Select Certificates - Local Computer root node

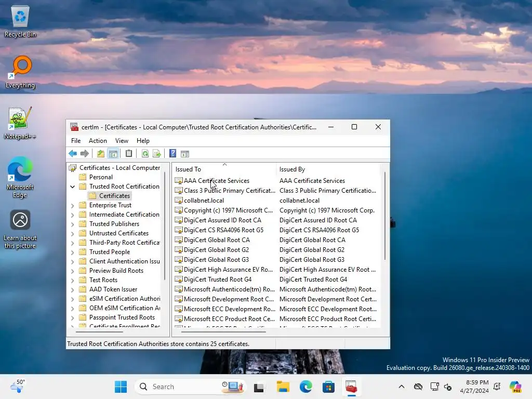click(x=119, y=168)
